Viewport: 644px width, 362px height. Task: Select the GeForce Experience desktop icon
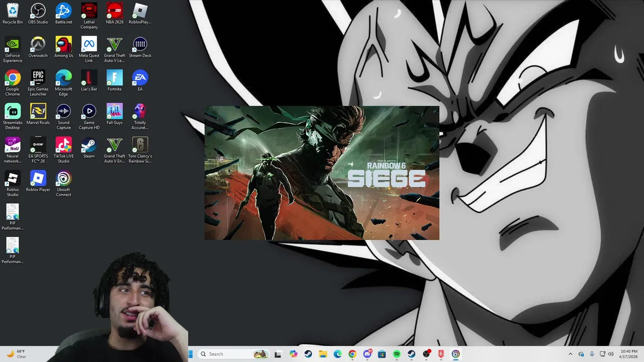(x=13, y=50)
